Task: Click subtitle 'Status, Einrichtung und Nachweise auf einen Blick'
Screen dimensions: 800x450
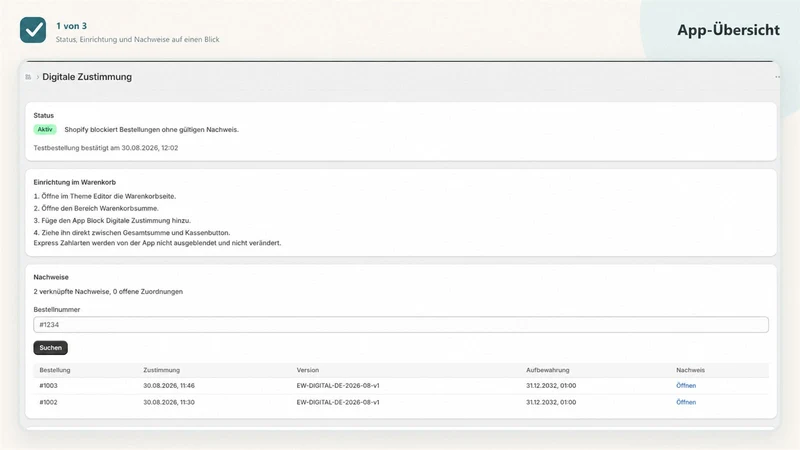Action: 137,39
